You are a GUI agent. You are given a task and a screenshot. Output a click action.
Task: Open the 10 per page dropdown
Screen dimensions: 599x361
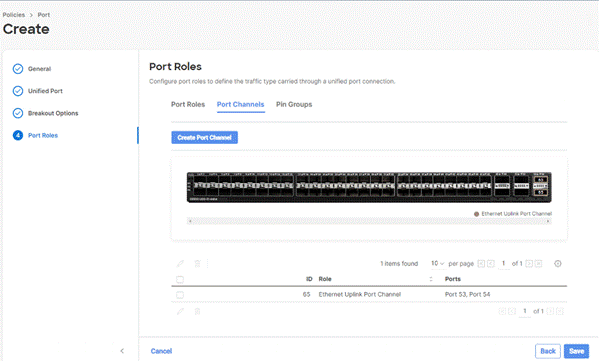point(437,264)
